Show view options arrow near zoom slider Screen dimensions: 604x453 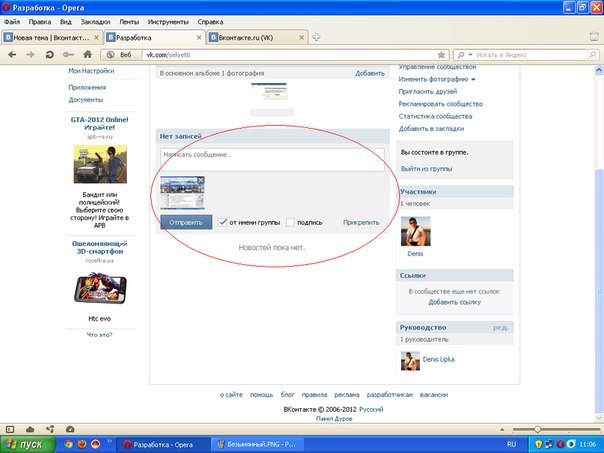(x=502, y=429)
